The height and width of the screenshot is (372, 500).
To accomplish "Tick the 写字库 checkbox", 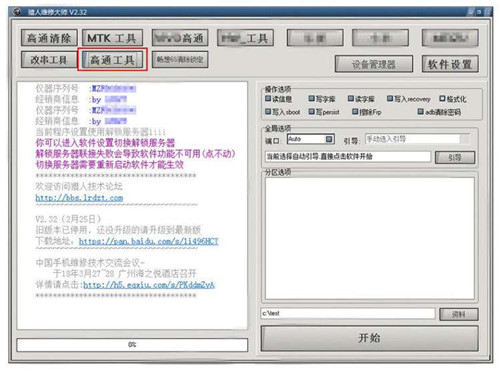I will (x=312, y=99).
